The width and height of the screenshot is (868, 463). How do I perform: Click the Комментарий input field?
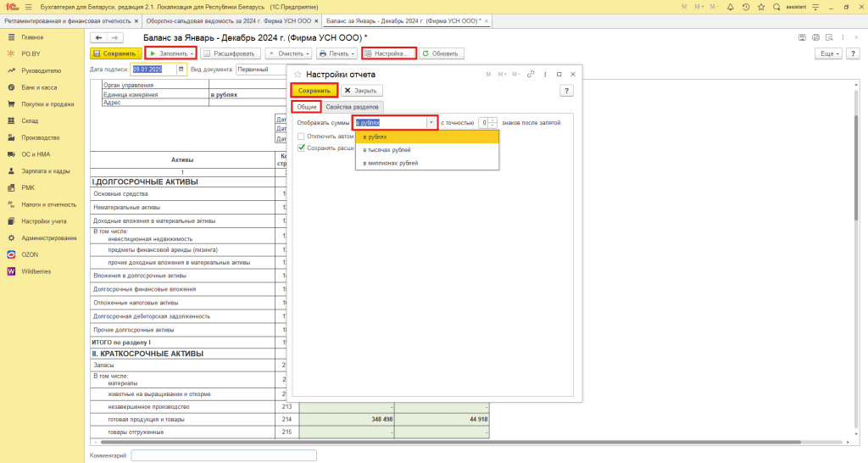pyautogui.click(x=224, y=455)
